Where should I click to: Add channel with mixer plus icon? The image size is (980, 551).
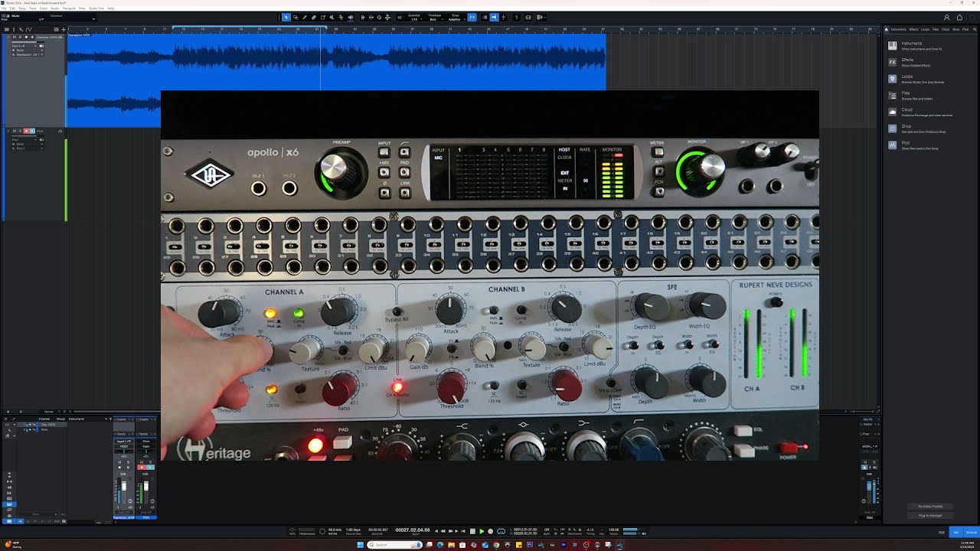pyautogui.click(x=110, y=419)
